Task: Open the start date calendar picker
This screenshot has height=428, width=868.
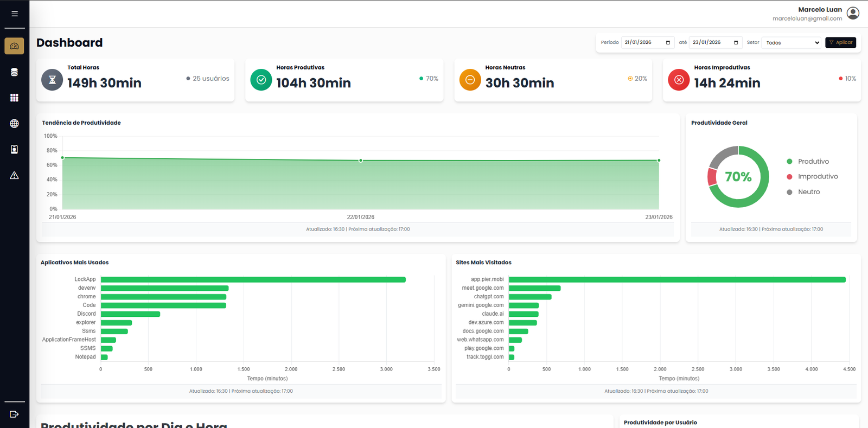Action: pos(668,42)
